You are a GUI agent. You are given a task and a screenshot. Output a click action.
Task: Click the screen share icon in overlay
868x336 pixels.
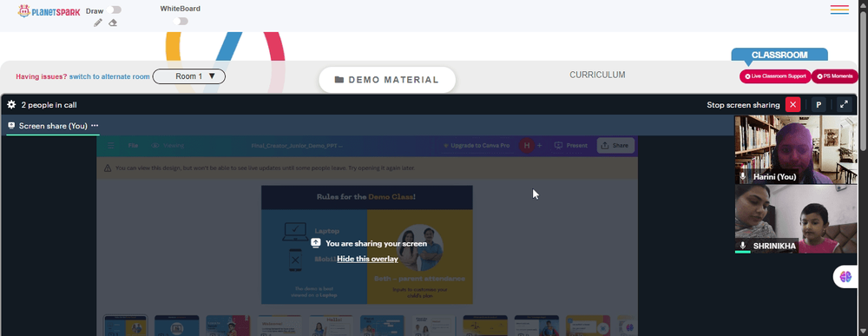tap(316, 243)
